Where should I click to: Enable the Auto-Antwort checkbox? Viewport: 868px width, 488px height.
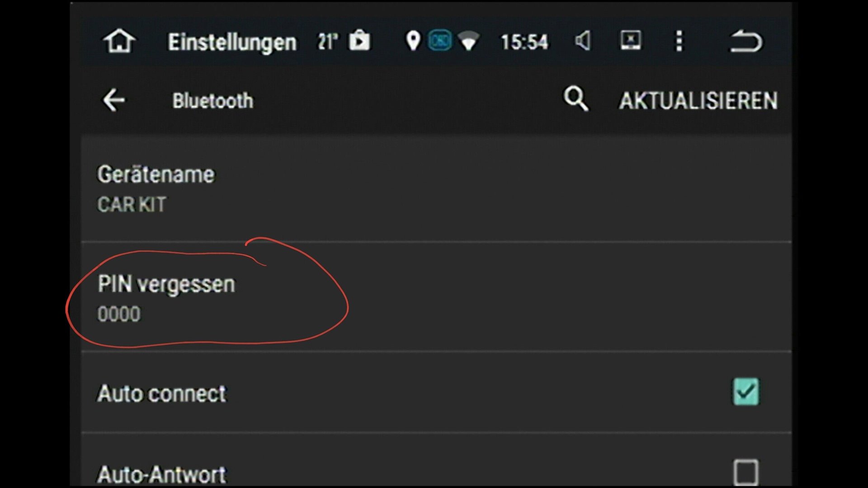(x=745, y=473)
